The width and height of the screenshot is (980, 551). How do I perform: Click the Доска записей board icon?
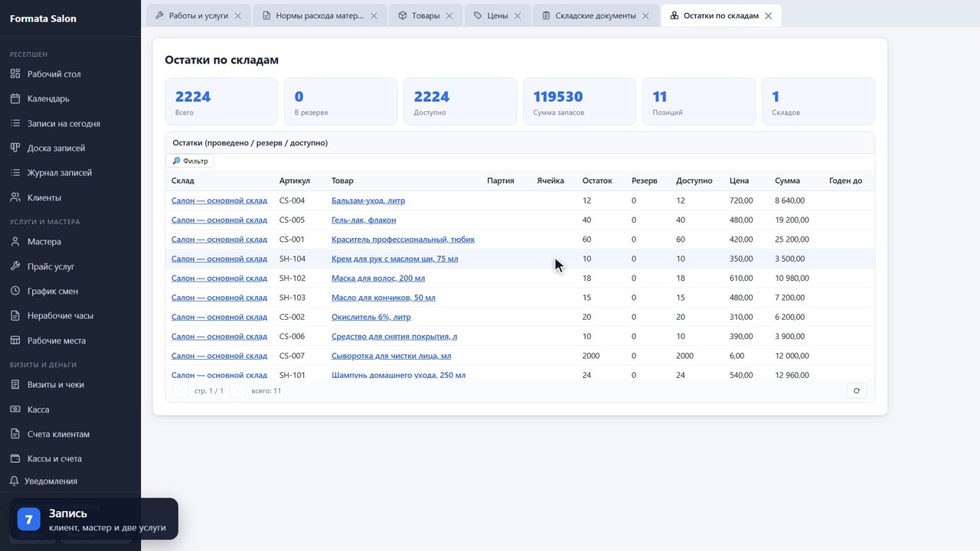(15, 148)
